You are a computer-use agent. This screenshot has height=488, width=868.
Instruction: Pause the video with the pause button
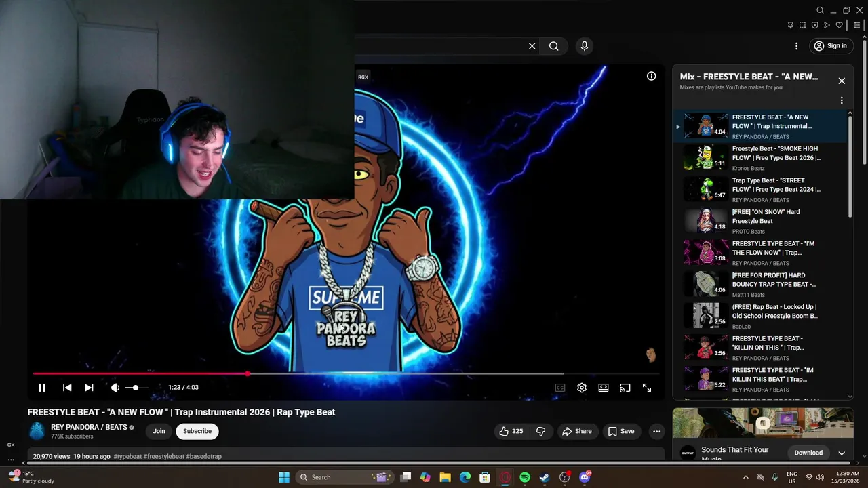(x=41, y=388)
